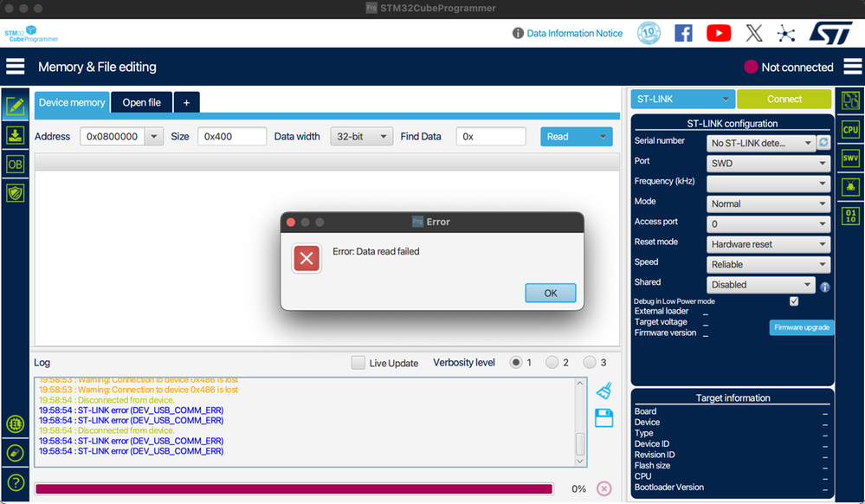Image resolution: width=865 pixels, height=504 pixels.
Task: Switch to the Open file tab
Action: point(142,103)
